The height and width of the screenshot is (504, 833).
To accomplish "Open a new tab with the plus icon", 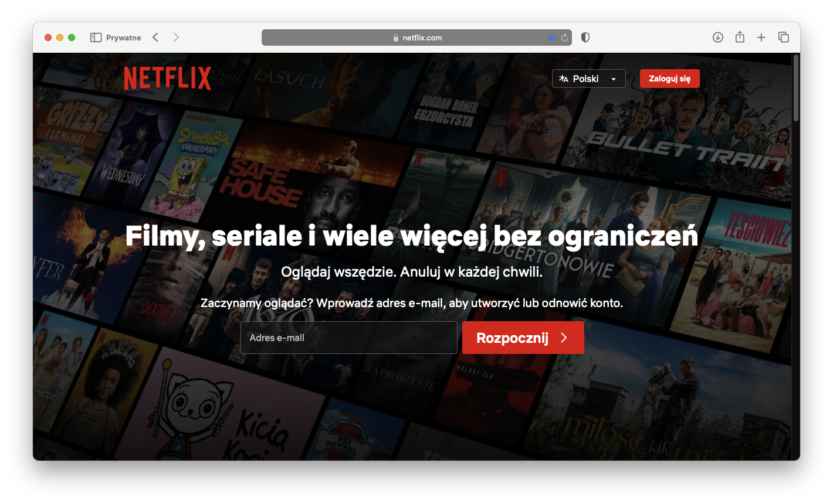I will click(x=761, y=37).
